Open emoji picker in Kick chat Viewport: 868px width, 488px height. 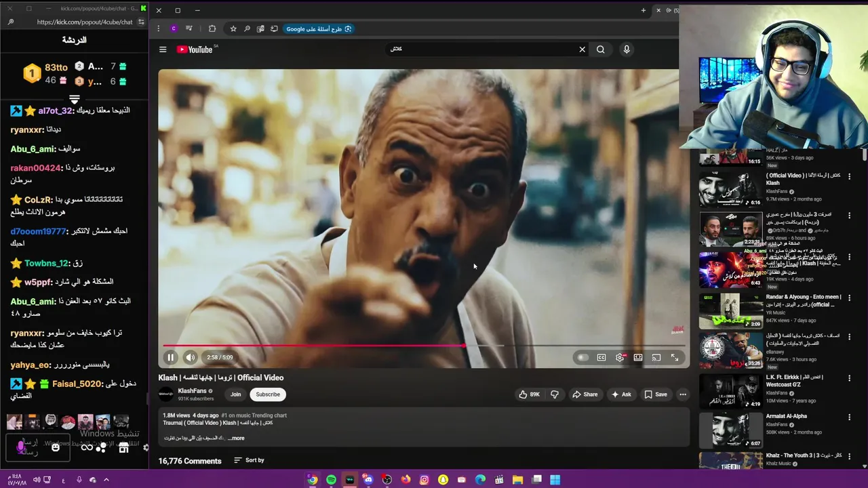[56, 447]
